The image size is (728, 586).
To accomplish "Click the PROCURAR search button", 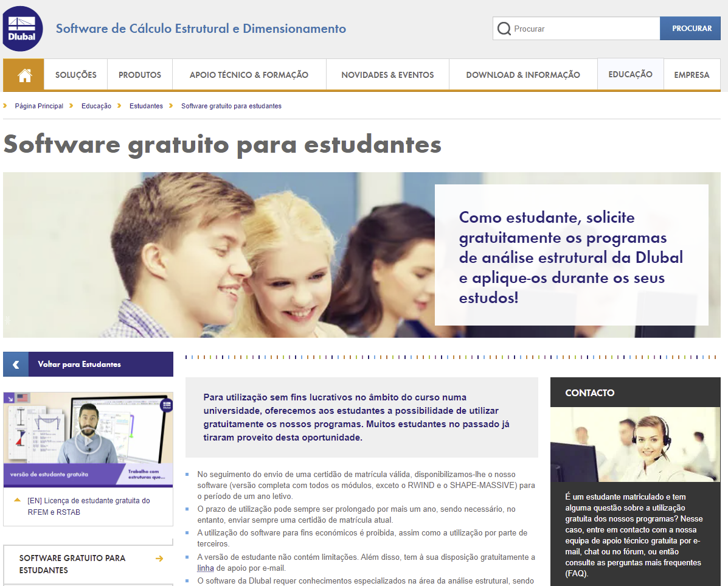I will coord(690,28).
